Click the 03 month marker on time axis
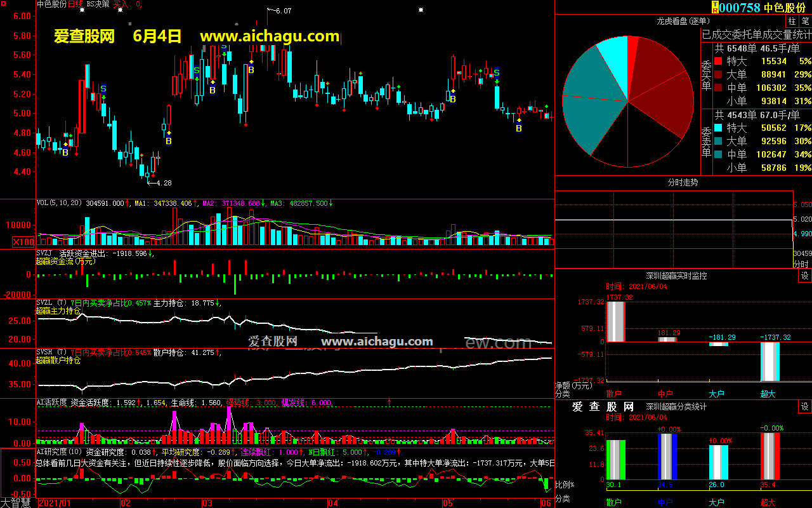 [x=207, y=503]
